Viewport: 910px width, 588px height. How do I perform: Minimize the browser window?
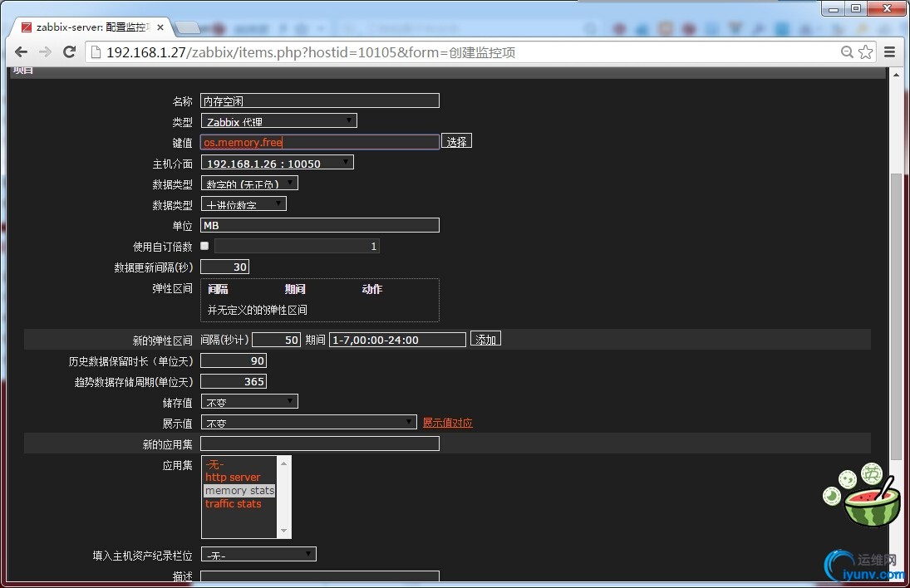coord(834,8)
